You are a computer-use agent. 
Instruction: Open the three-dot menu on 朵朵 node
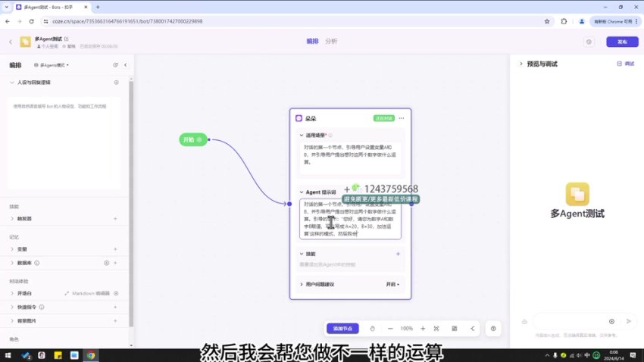(x=402, y=118)
